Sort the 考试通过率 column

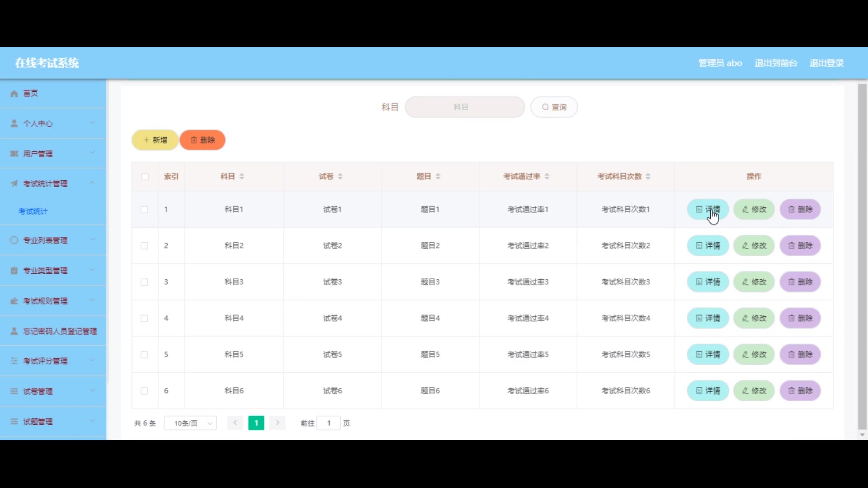tap(547, 176)
